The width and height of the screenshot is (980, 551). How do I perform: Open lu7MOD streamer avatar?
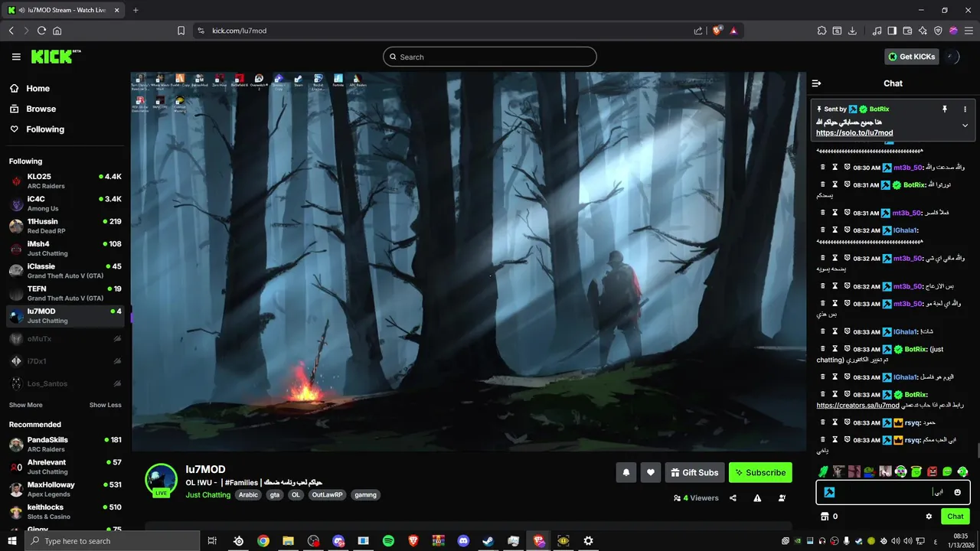(161, 479)
